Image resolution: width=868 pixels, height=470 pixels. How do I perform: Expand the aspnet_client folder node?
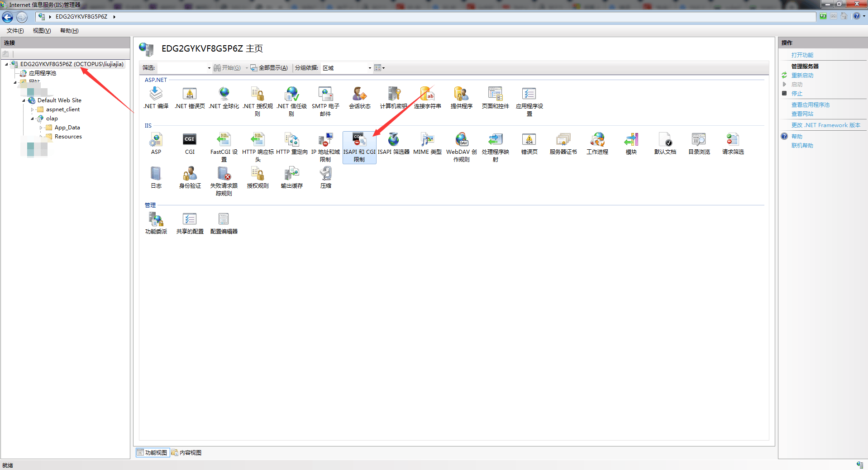[x=32, y=109]
